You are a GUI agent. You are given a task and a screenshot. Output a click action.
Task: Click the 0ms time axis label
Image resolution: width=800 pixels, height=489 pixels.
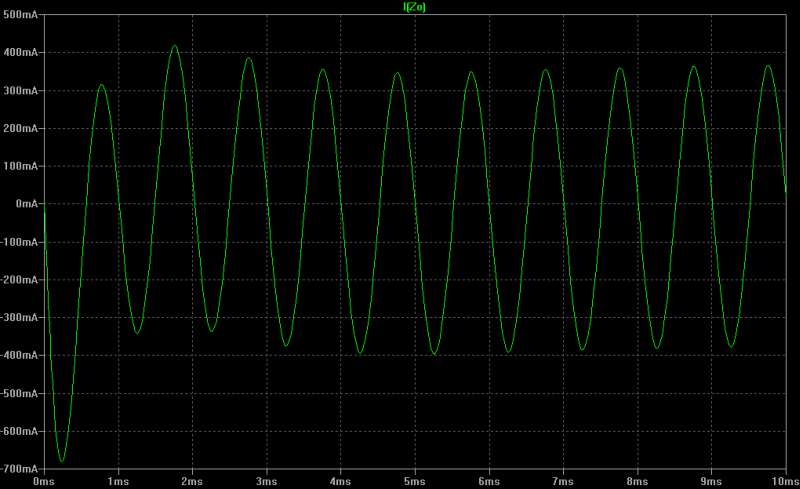click(44, 481)
